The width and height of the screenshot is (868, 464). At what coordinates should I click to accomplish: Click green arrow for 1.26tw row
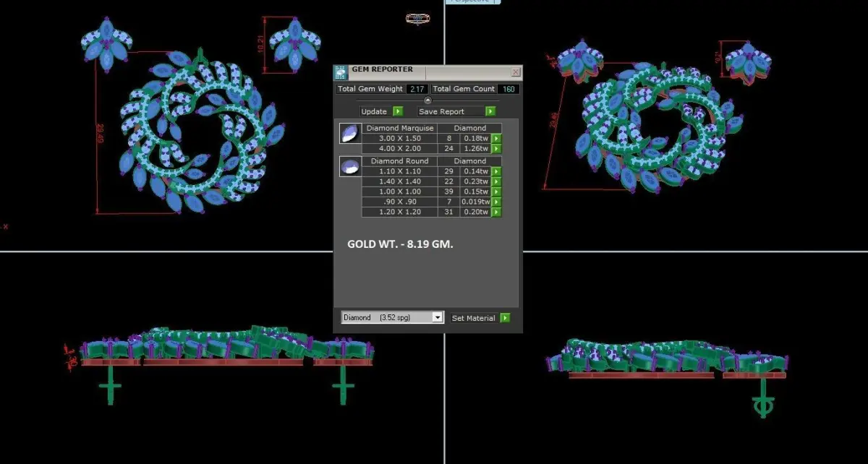click(496, 149)
